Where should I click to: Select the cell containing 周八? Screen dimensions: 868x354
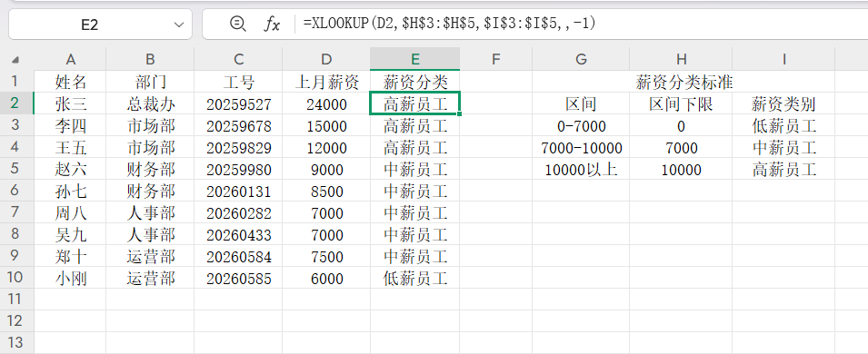coord(70,212)
